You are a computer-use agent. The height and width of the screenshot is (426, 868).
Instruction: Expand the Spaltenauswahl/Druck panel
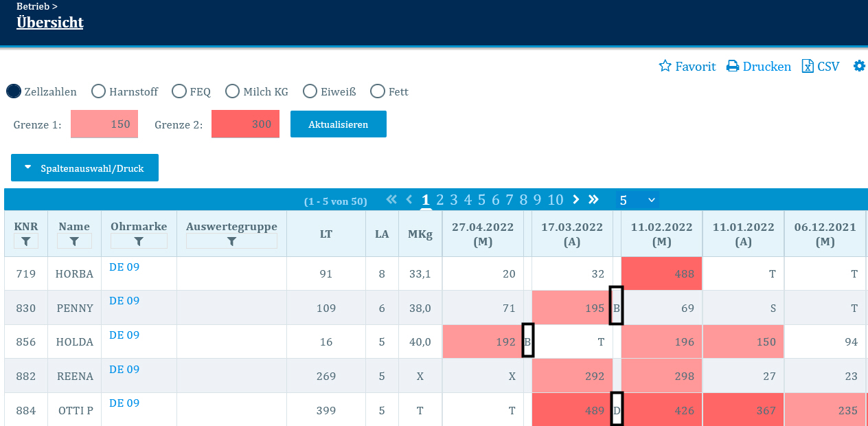84,168
